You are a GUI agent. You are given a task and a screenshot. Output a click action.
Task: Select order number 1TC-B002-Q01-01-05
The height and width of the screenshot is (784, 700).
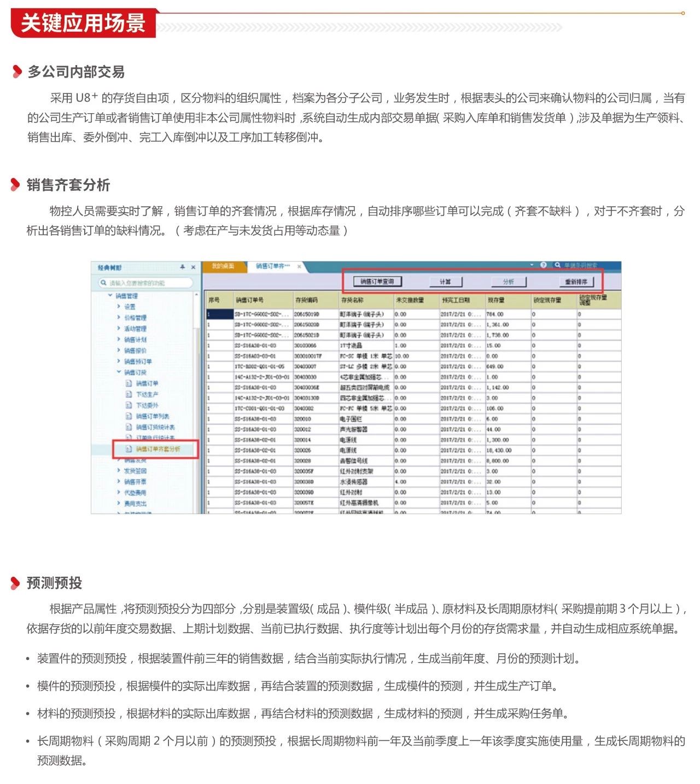tap(262, 366)
